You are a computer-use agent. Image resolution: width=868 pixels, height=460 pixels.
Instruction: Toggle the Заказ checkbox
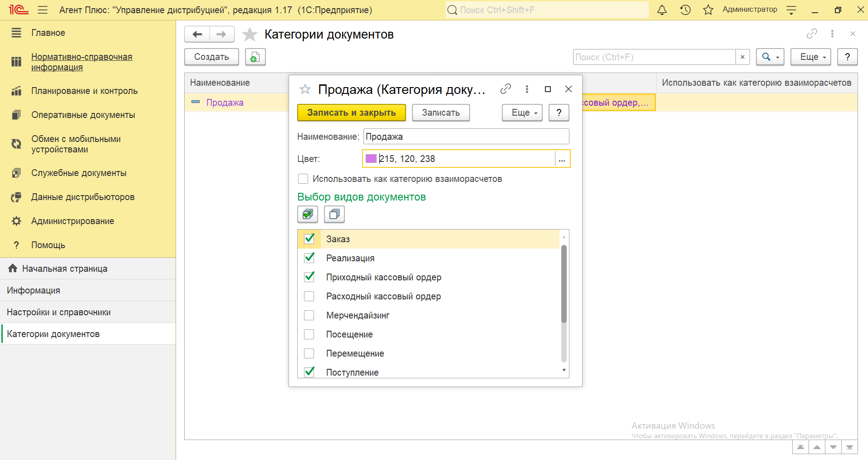309,239
